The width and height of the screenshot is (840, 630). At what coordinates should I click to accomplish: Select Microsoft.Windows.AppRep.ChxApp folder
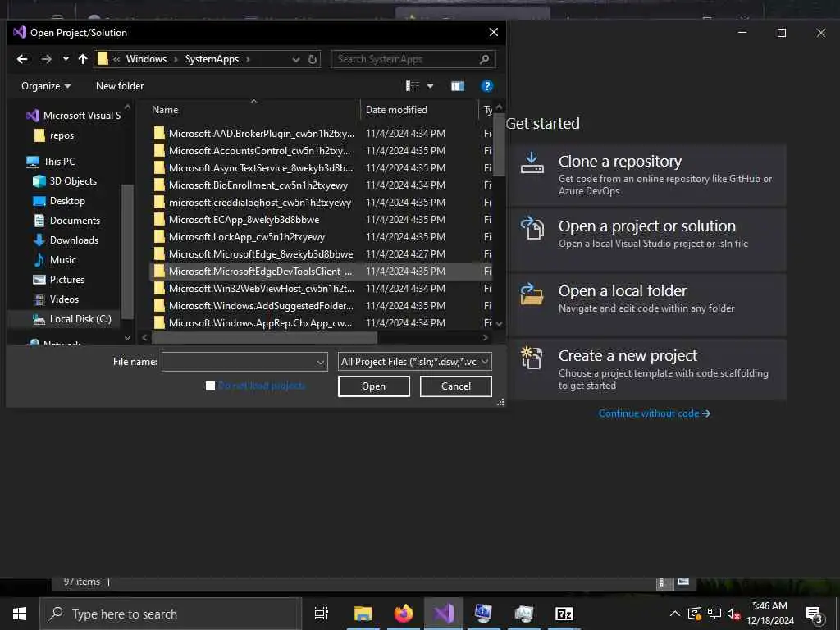click(320, 322)
